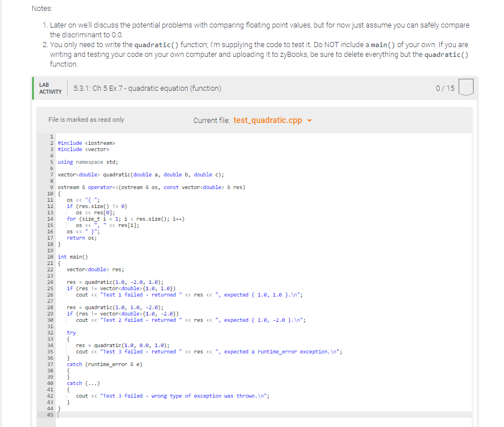Click 'res = quadratic(1.0, 0.0, 1.0);' line
Viewport: 504px width, 427px height.
pyautogui.click(x=123, y=345)
